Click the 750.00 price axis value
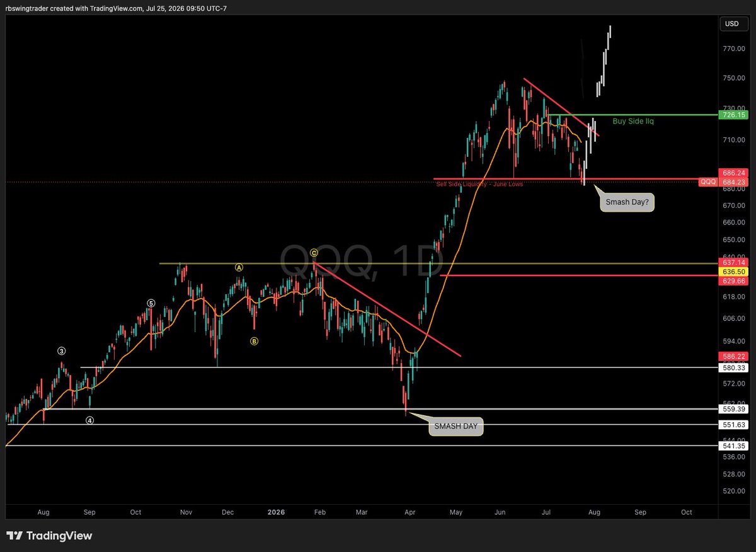The image size is (756, 552). point(734,78)
